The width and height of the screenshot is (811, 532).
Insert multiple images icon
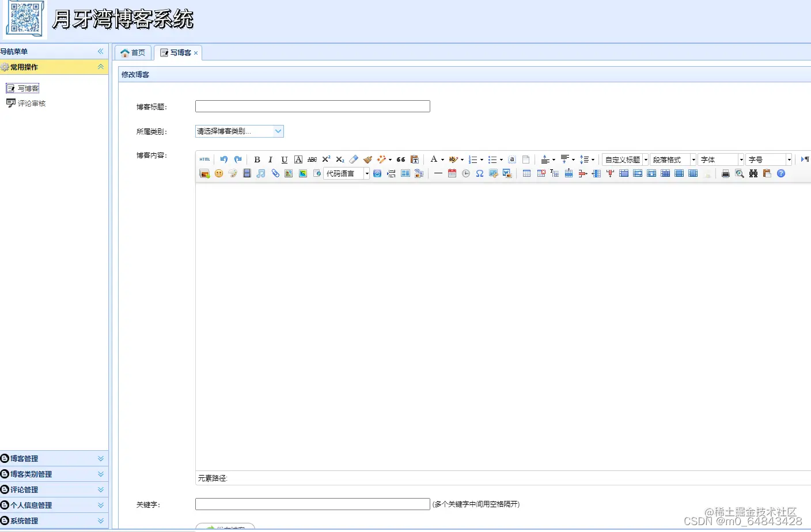pyautogui.click(x=204, y=173)
